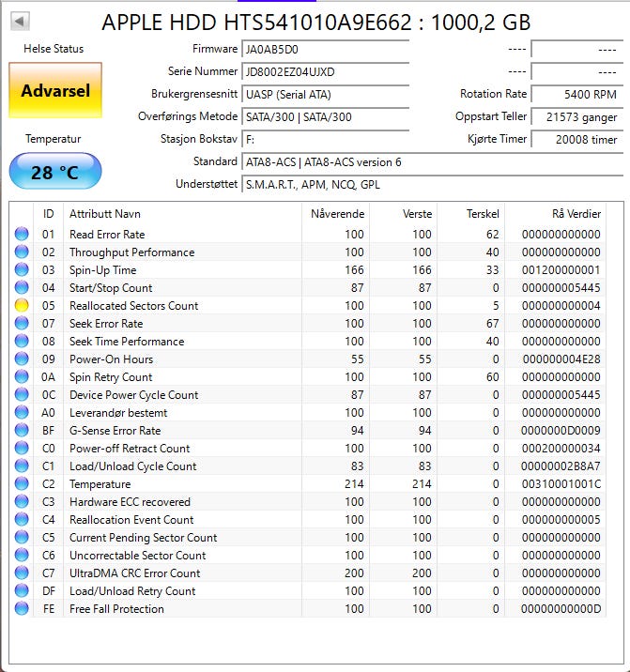Select blue status icon for Power-On Hours
This screenshot has width=630, height=672.
22,359
